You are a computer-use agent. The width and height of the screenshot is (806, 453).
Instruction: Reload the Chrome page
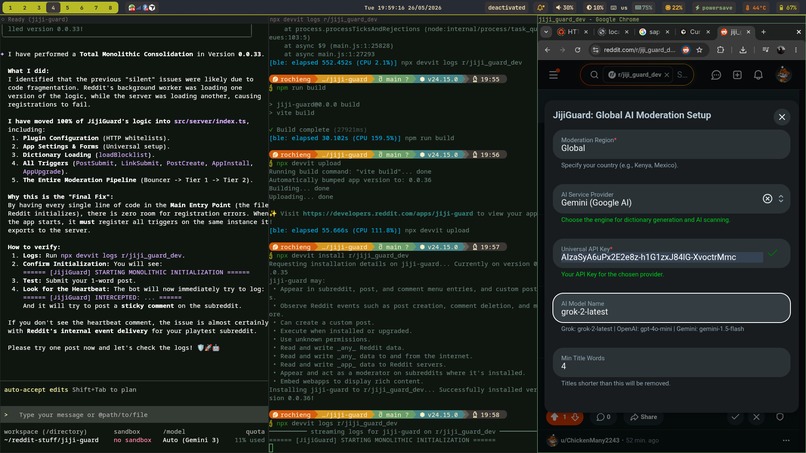(x=577, y=50)
